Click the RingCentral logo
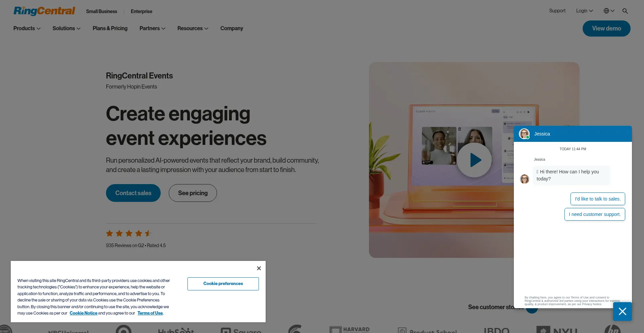 44,11
